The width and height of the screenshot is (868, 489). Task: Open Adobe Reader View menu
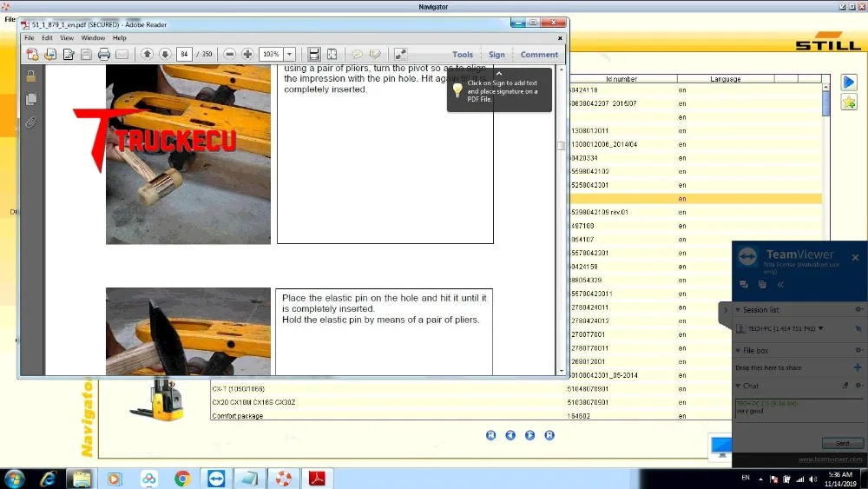pos(67,37)
